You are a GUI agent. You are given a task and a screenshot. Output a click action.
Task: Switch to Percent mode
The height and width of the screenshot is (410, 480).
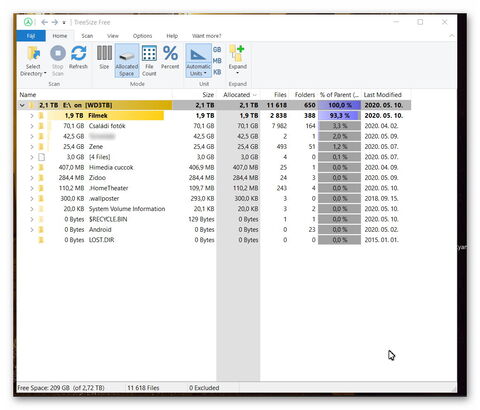tap(170, 57)
